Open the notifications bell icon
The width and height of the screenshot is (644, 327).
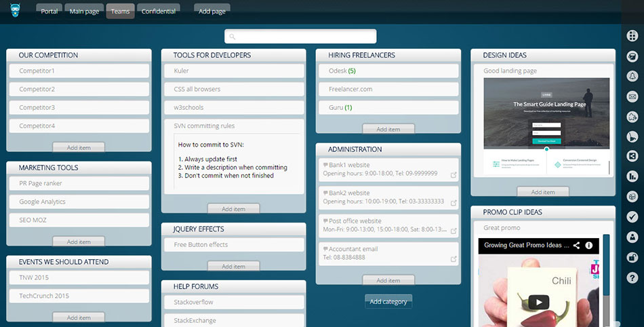(632, 76)
